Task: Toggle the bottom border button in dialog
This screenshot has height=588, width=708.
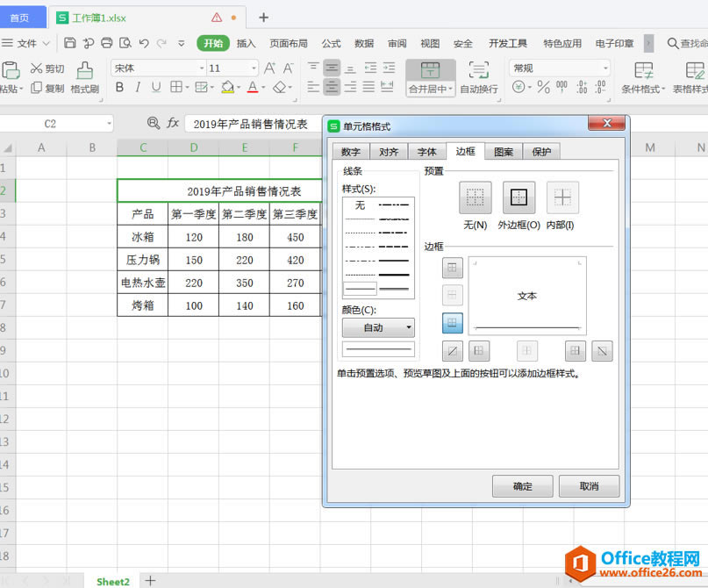Action: point(453,323)
